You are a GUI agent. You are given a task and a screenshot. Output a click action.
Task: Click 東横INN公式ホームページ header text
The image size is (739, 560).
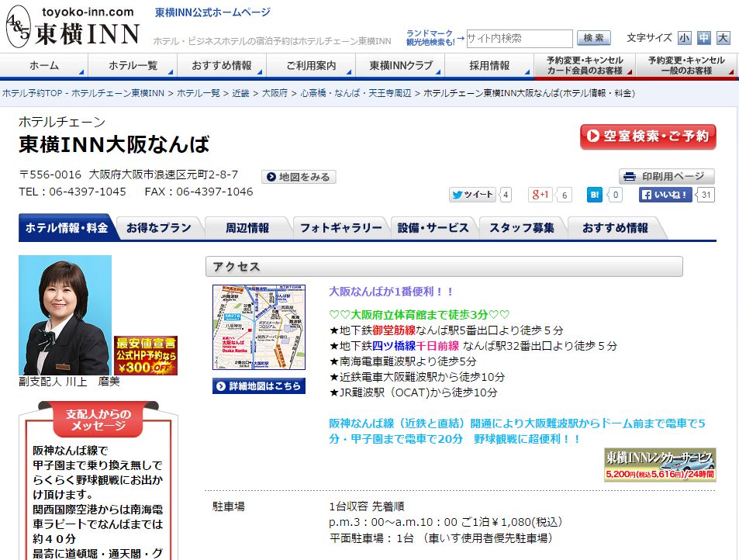click(212, 12)
